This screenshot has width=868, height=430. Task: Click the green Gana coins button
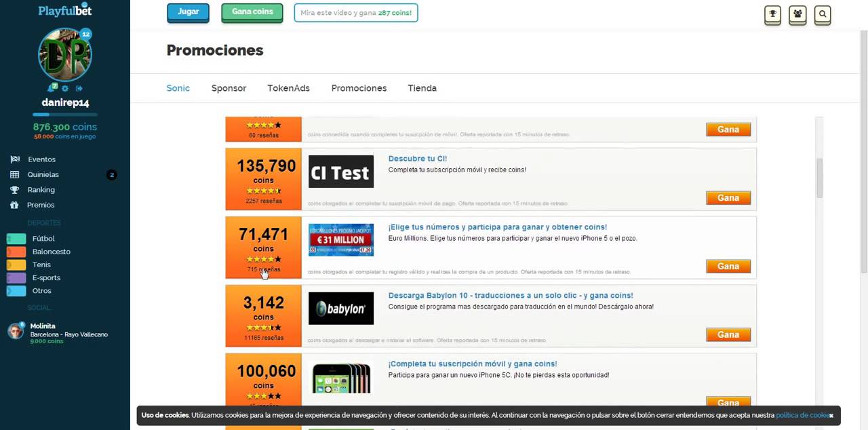252,12
